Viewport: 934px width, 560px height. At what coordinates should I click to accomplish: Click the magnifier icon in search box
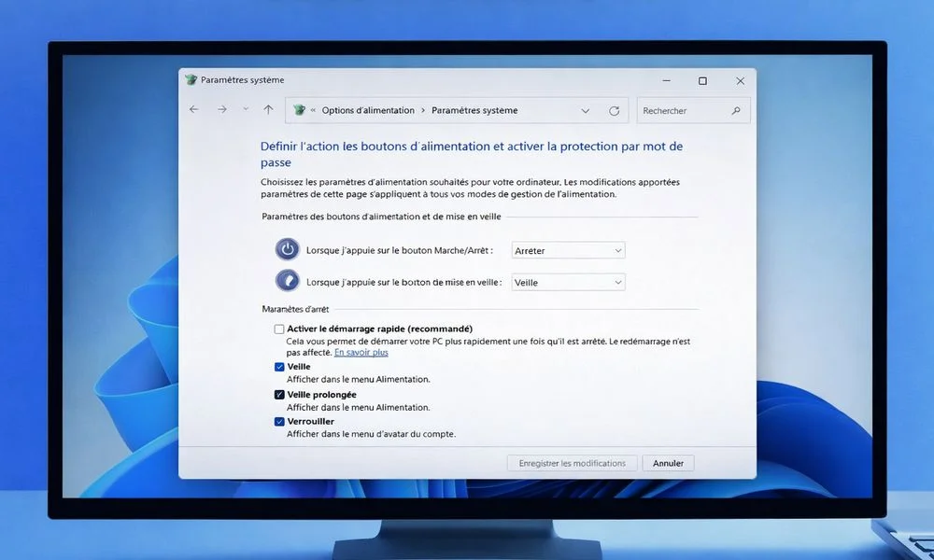point(736,110)
